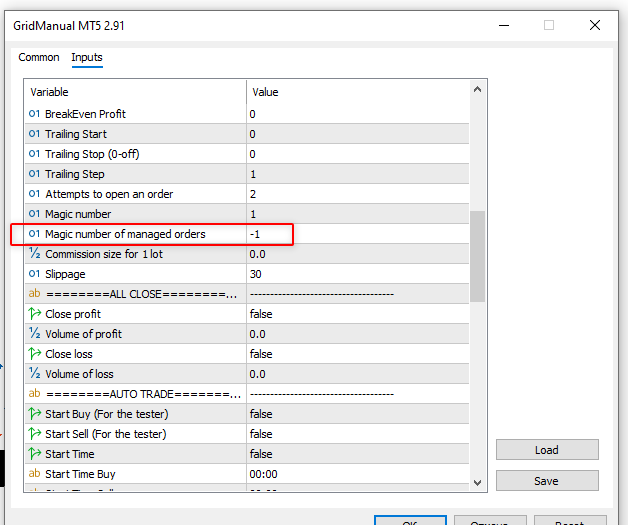Click the integer icon beside Trailing Start
Viewport: 628px width, 525px height.
[34, 134]
